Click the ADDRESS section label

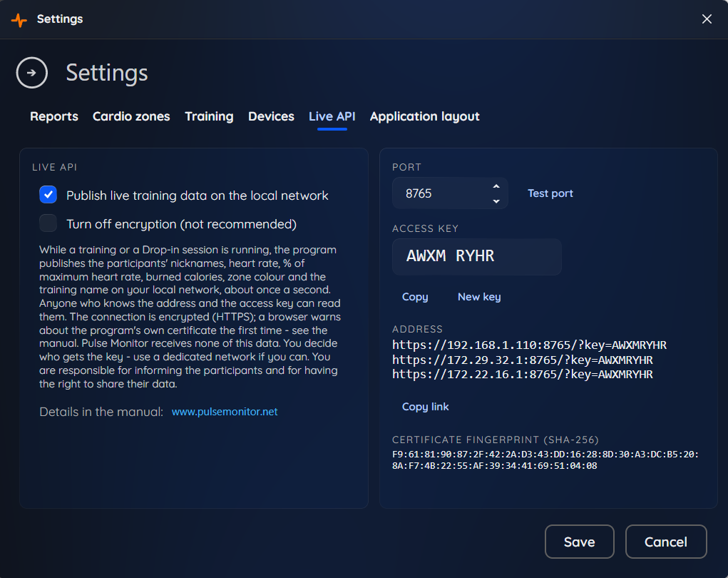pyautogui.click(x=417, y=329)
